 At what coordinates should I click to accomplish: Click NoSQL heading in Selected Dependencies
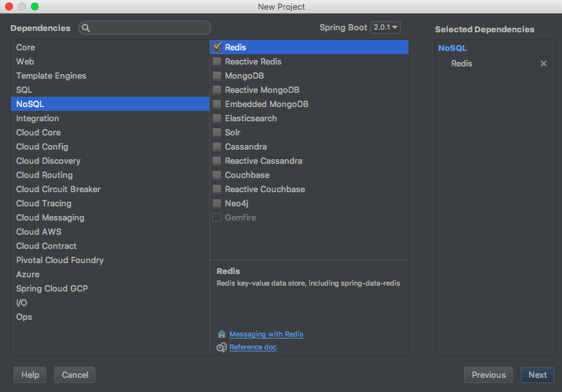pos(452,48)
